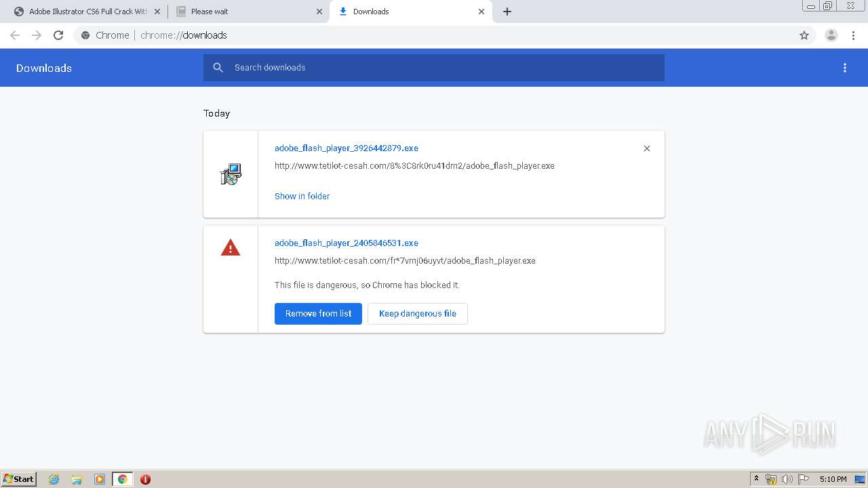Click the chrome://downloads address bar

[x=434, y=35]
